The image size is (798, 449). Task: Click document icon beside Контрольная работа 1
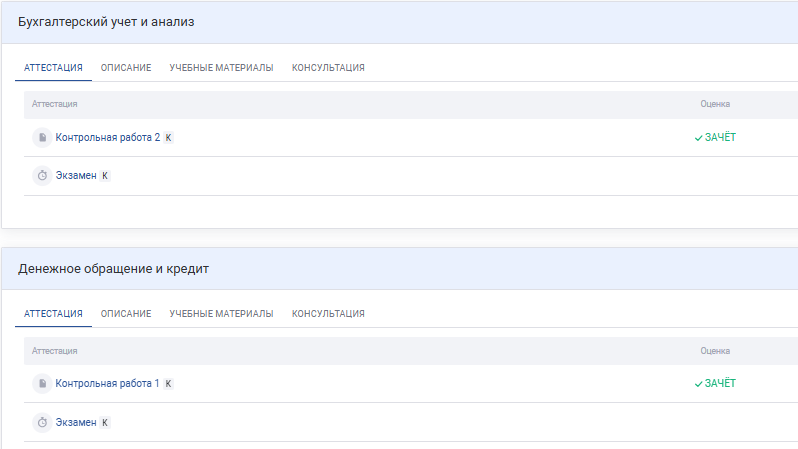pyautogui.click(x=42, y=383)
